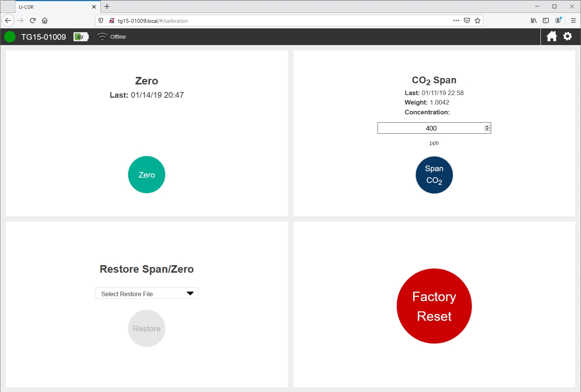Click the Wi-Fi offline status icon
Image resolution: width=581 pixels, height=392 pixels.
coord(102,37)
